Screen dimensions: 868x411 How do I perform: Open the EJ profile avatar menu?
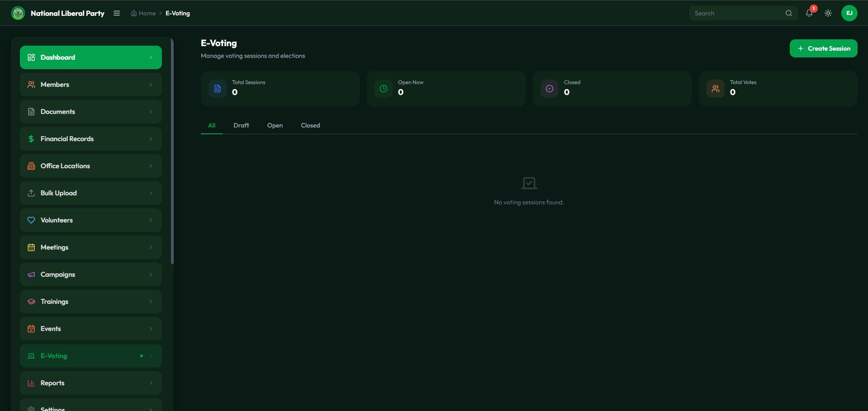849,13
